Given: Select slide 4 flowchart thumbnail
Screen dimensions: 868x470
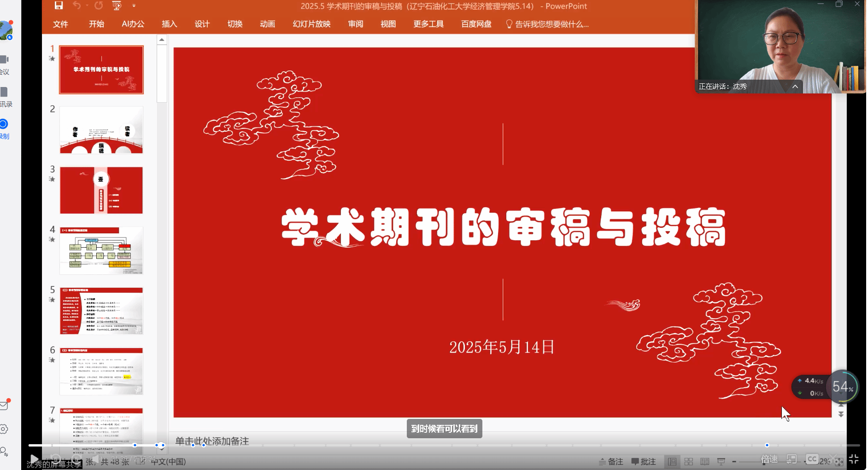Looking at the screenshot, I should click(x=101, y=250).
